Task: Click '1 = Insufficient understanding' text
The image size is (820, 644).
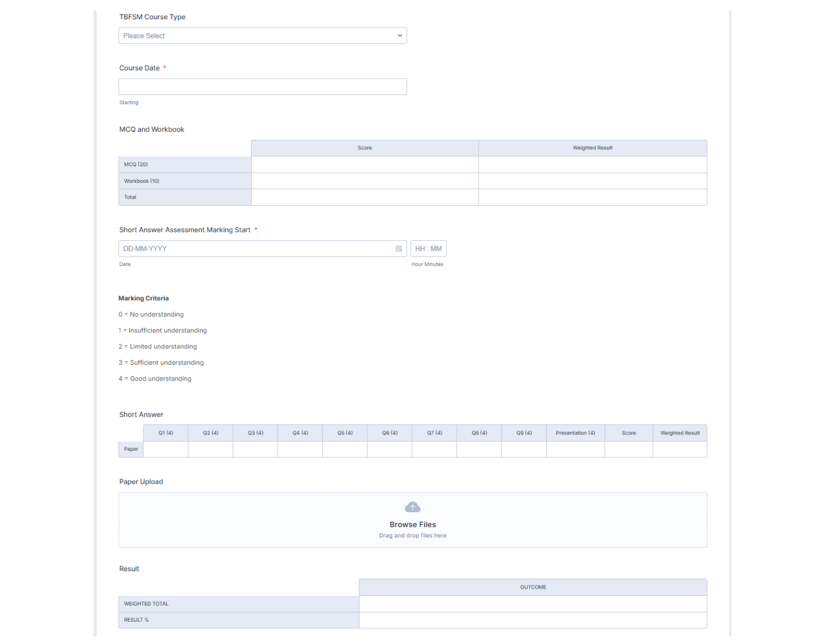Action: [163, 330]
